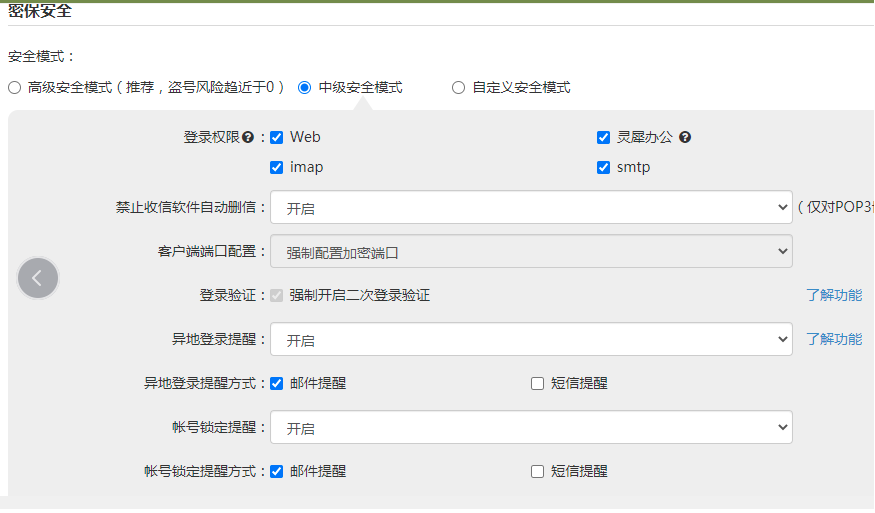Viewport: 875px width, 513px height.
Task: Open the 禁止收信软件自动删信 dropdown
Action: (531, 208)
